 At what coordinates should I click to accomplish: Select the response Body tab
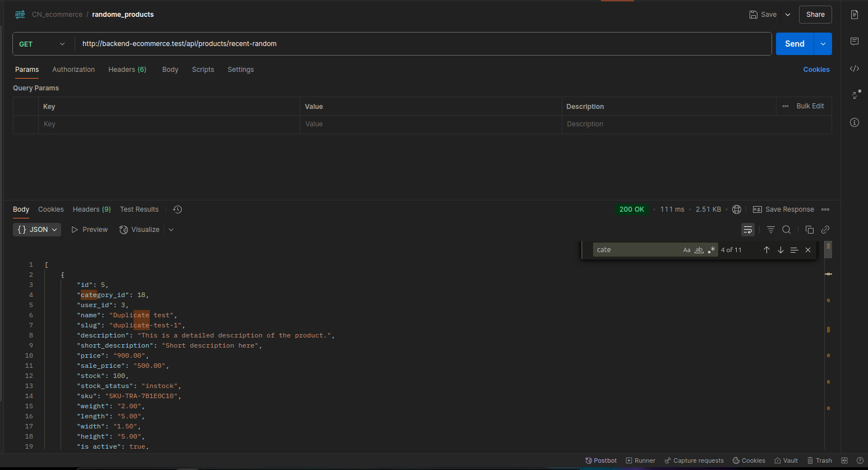21,209
